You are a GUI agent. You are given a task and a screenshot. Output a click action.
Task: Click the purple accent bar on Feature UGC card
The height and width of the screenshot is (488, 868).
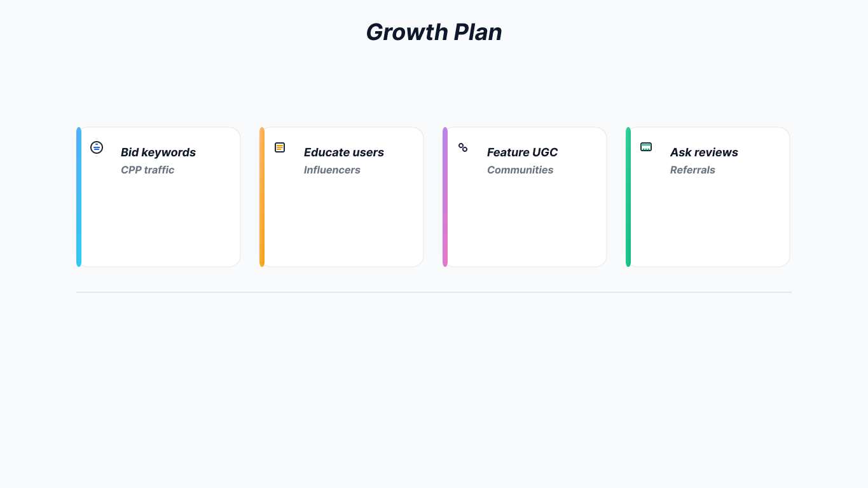click(444, 197)
